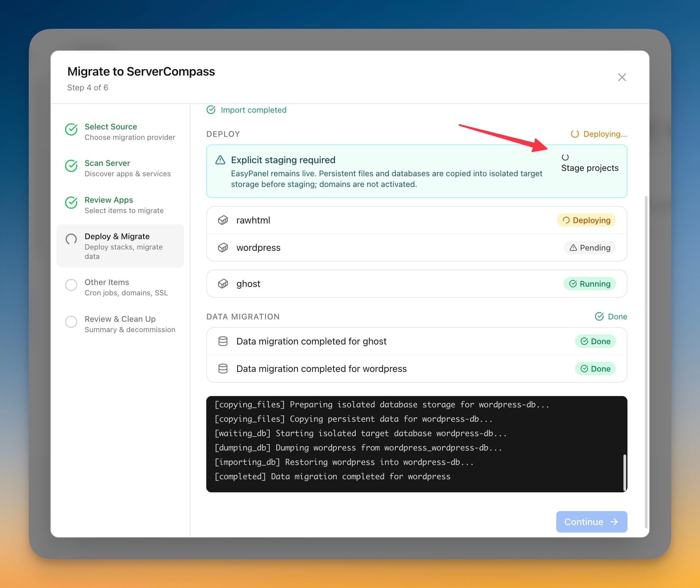
Task: Click the Done badge for ghost migration
Action: 595,341
